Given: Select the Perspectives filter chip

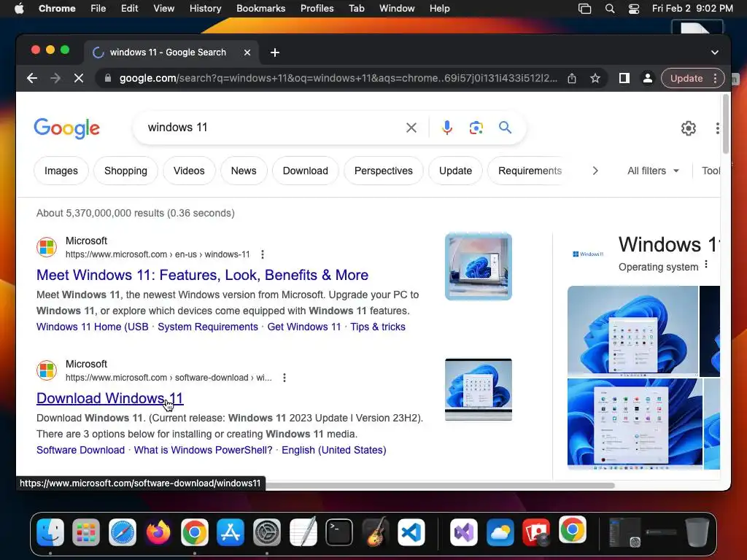Looking at the screenshot, I should (384, 171).
